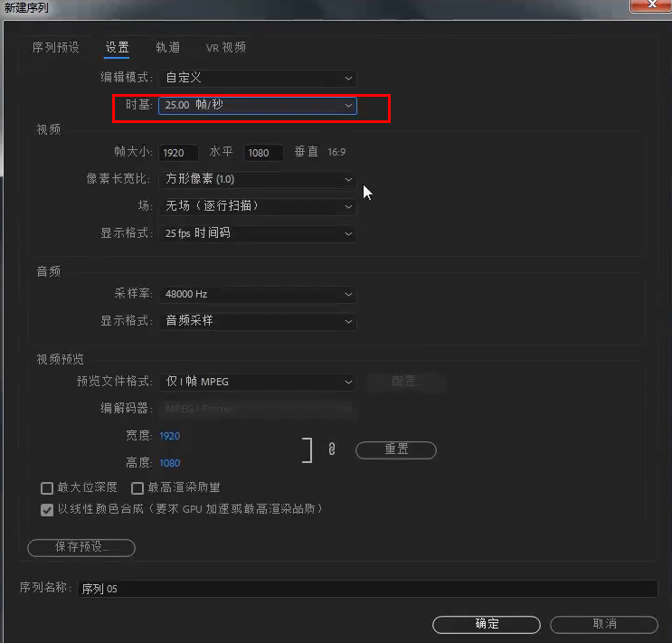The width and height of the screenshot is (672, 643).
Task: Click the 保存预设 button
Action: tap(81, 547)
